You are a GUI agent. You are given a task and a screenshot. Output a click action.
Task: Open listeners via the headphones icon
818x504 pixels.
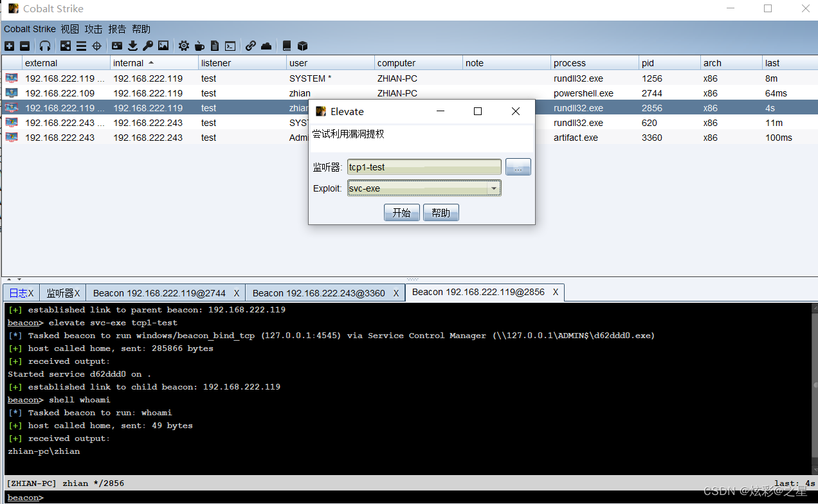44,46
